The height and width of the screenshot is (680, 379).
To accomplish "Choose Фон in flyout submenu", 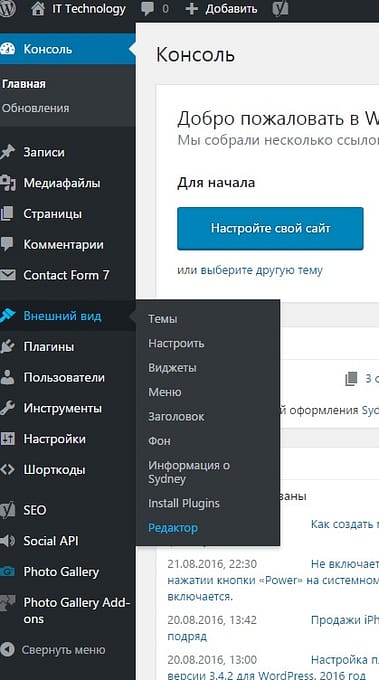I will pos(159,441).
